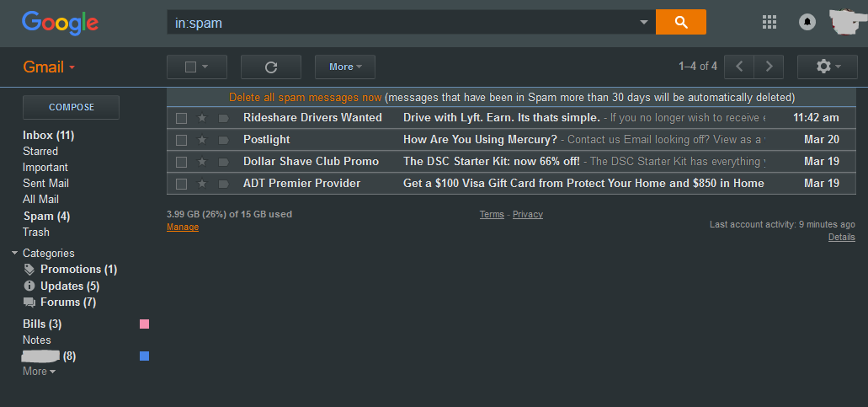The image size is (868, 407).
Task: Open the Spam (4) folder
Action: [x=46, y=216]
